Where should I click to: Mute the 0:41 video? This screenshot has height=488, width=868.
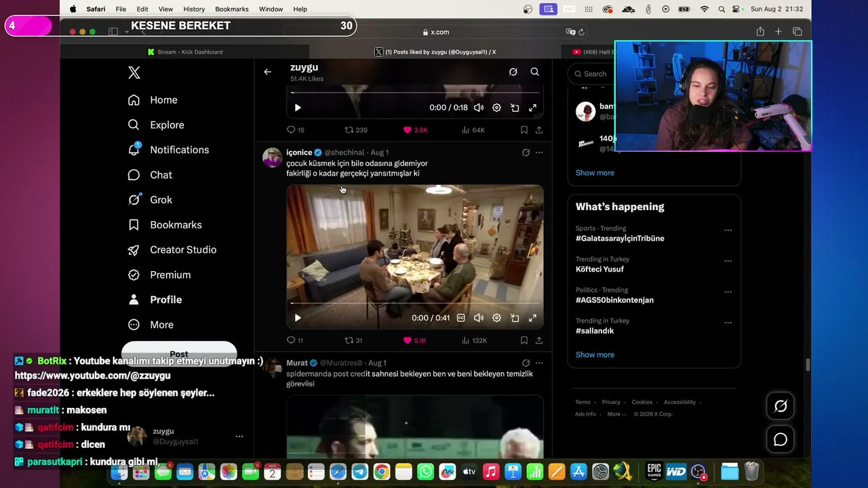(479, 318)
